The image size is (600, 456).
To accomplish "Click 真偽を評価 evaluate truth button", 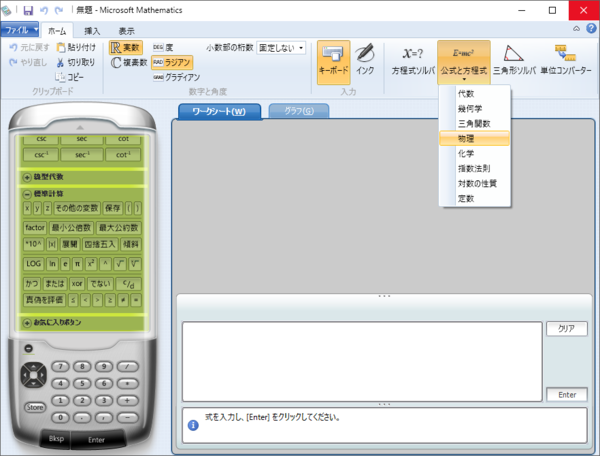I will (x=44, y=300).
